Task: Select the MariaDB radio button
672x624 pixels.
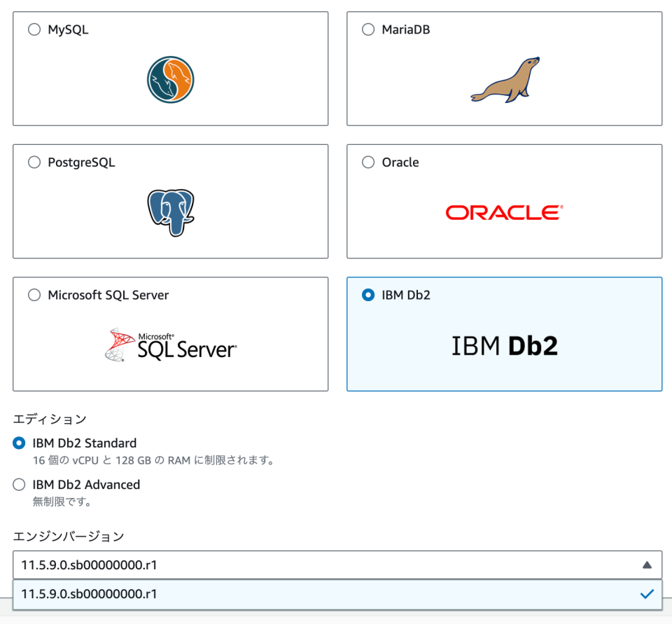Action: pos(367,29)
